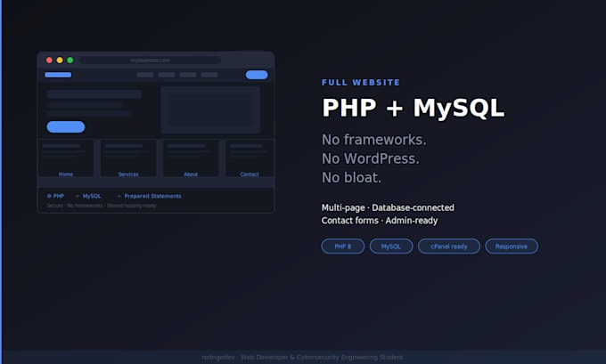
Task: Open the Home card in mockup
Action: (x=66, y=158)
